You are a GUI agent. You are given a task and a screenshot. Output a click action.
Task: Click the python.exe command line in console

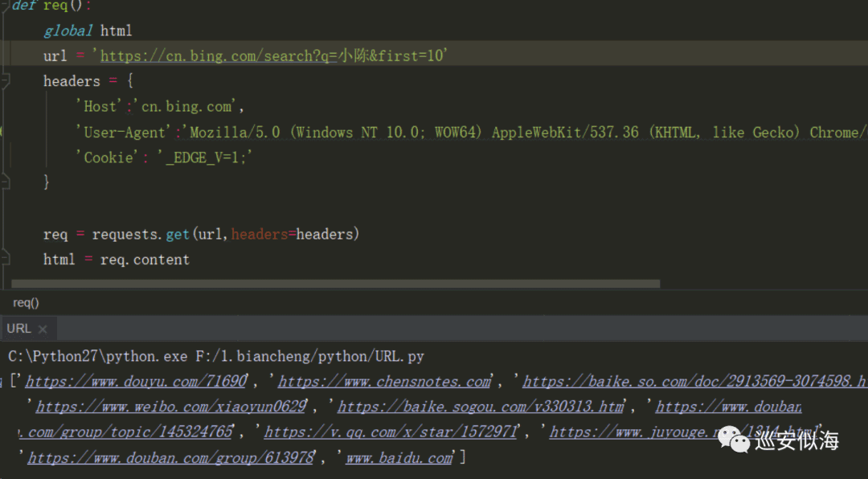pyautogui.click(x=216, y=356)
